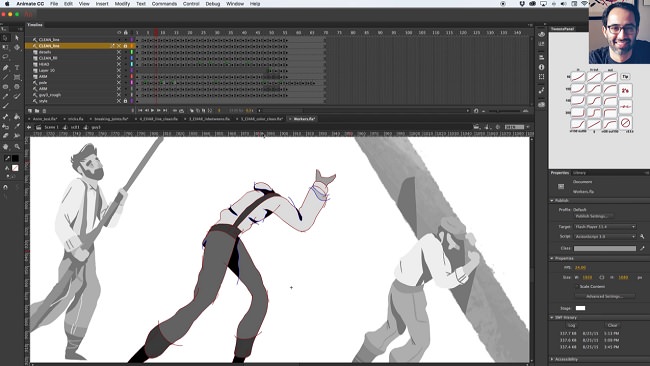Click the Advanced Settings button

pos(604,296)
